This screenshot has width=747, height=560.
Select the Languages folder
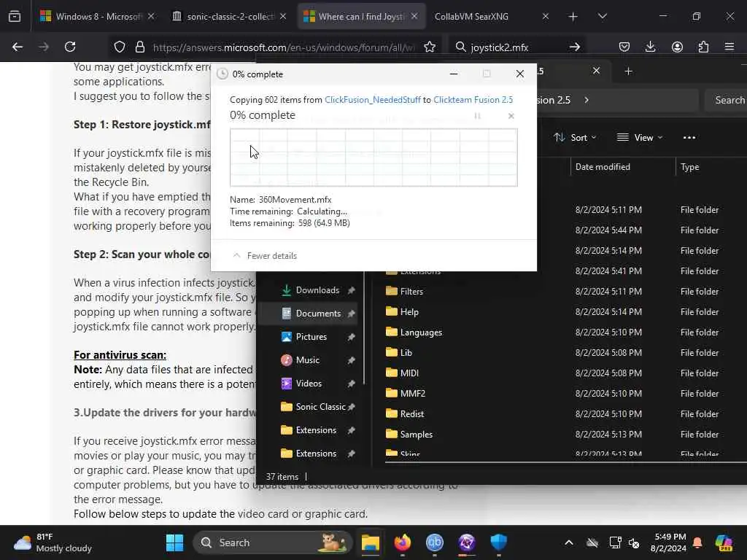tap(414, 332)
